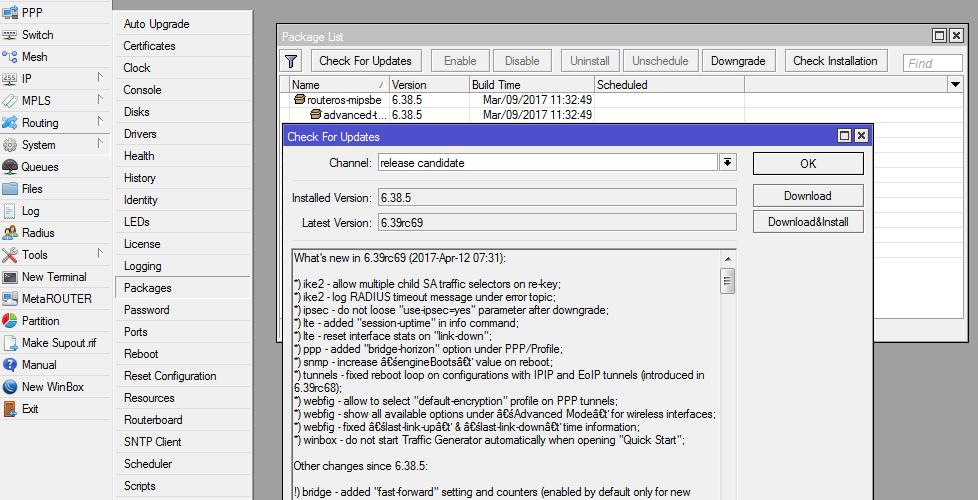The image size is (978, 500).
Task: Select the routeros-mipsbe package row
Action: pos(622,100)
